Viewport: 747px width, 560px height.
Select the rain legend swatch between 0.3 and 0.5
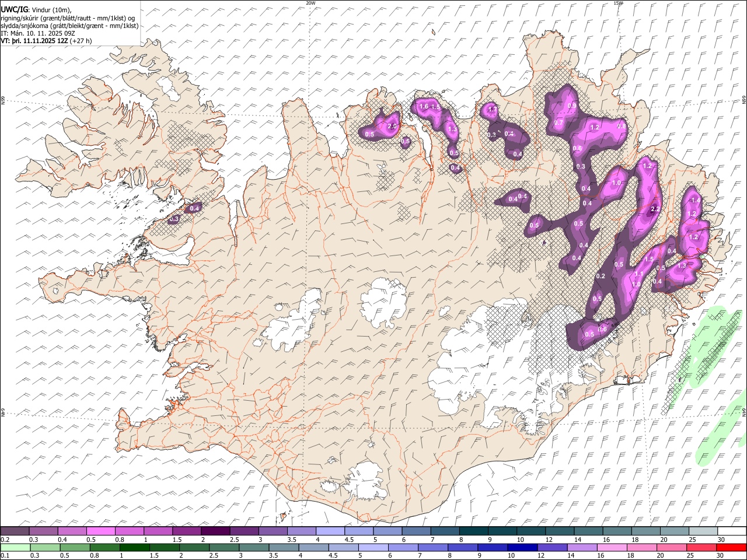point(45,547)
